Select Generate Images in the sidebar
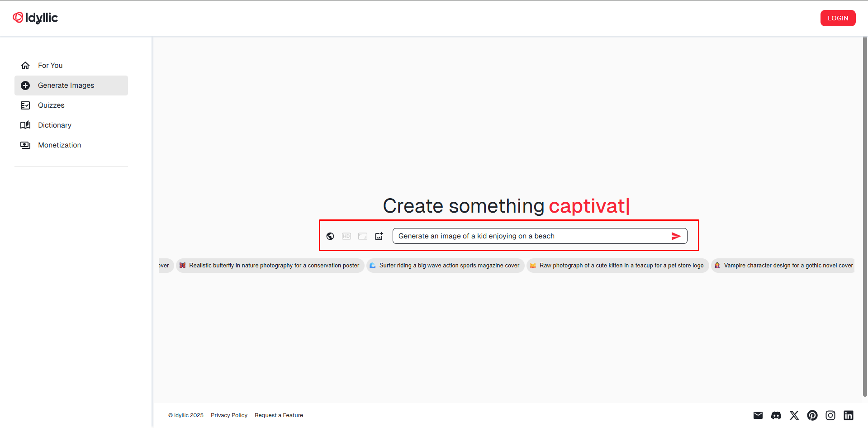Image resolution: width=868 pixels, height=428 pixels. click(x=71, y=86)
